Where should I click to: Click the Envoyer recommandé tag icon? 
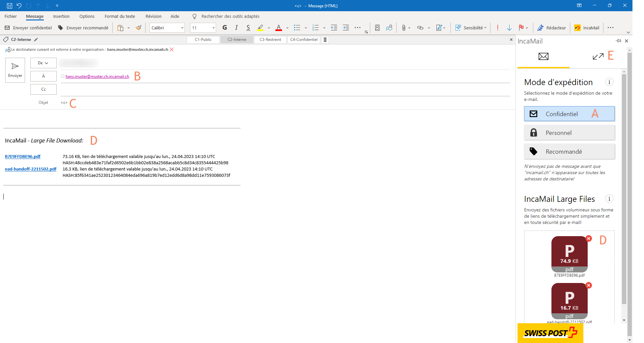click(x=61, y=28)
